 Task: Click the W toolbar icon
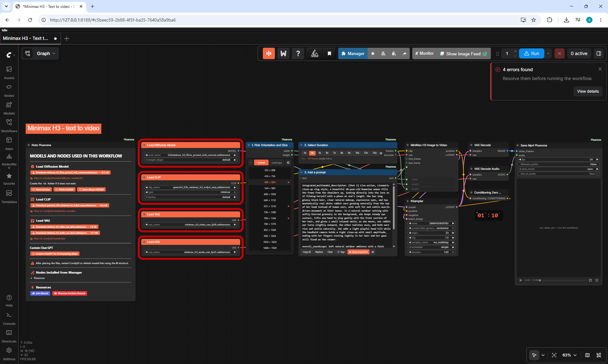tap(283, 53)
